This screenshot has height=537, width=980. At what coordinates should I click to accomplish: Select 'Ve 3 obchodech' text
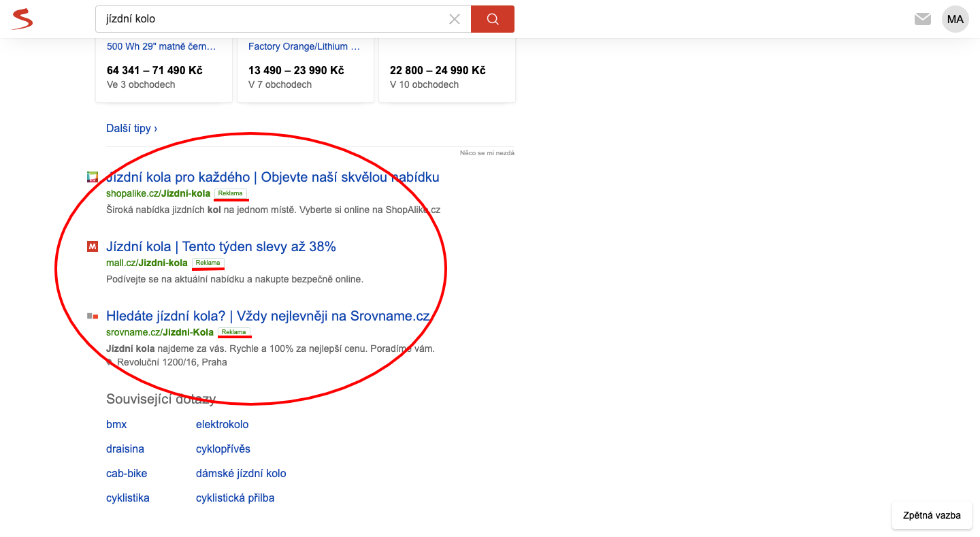click(141, 84)
